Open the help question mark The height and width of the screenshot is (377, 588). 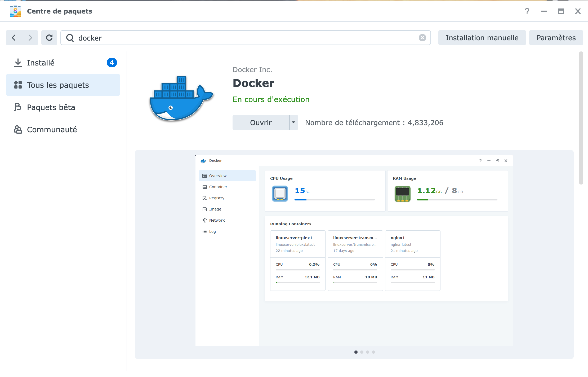[527, 11]
